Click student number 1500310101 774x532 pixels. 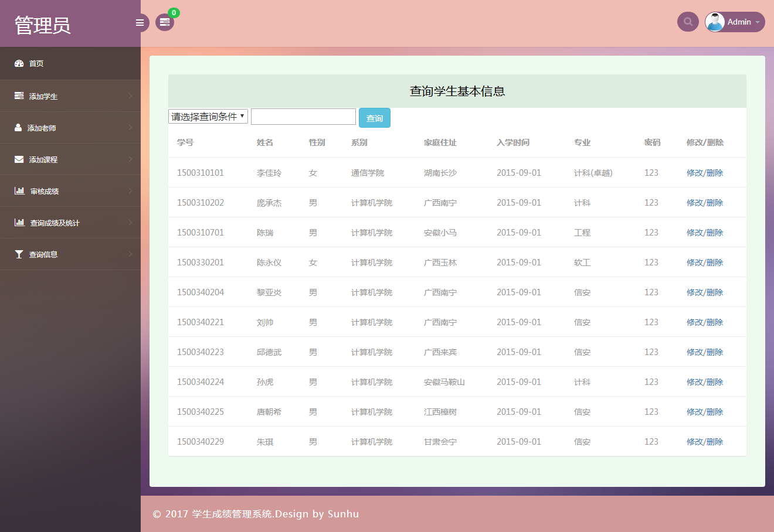point(201,173)
